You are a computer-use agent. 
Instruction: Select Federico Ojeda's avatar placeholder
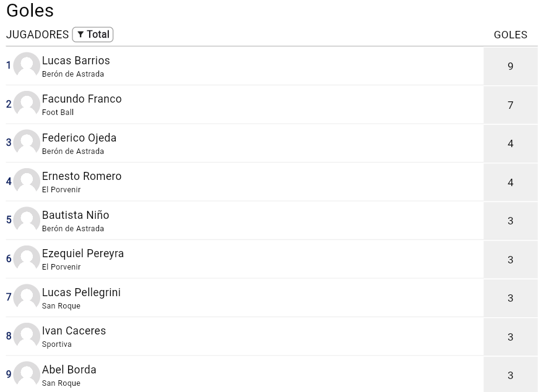click(x=27, y=143)
